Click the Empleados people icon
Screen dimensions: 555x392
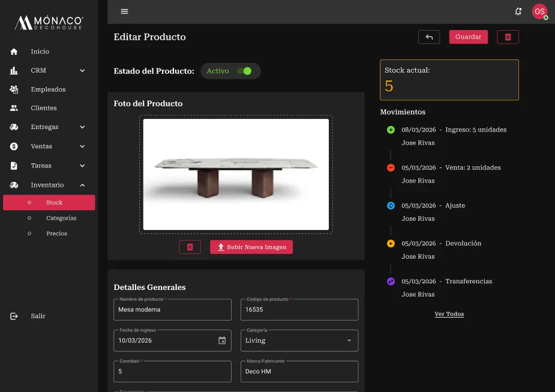pos(14,89)
